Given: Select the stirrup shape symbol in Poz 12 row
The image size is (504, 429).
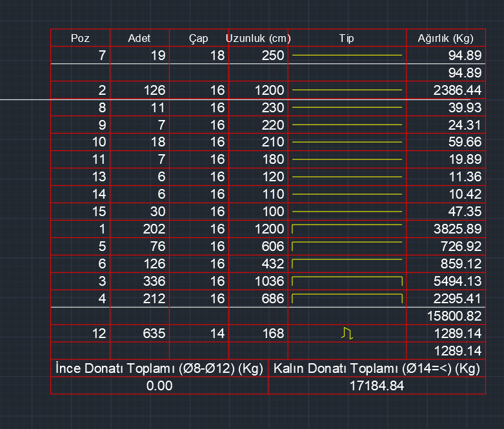Looking at the screenshot, I should [347, 333].
